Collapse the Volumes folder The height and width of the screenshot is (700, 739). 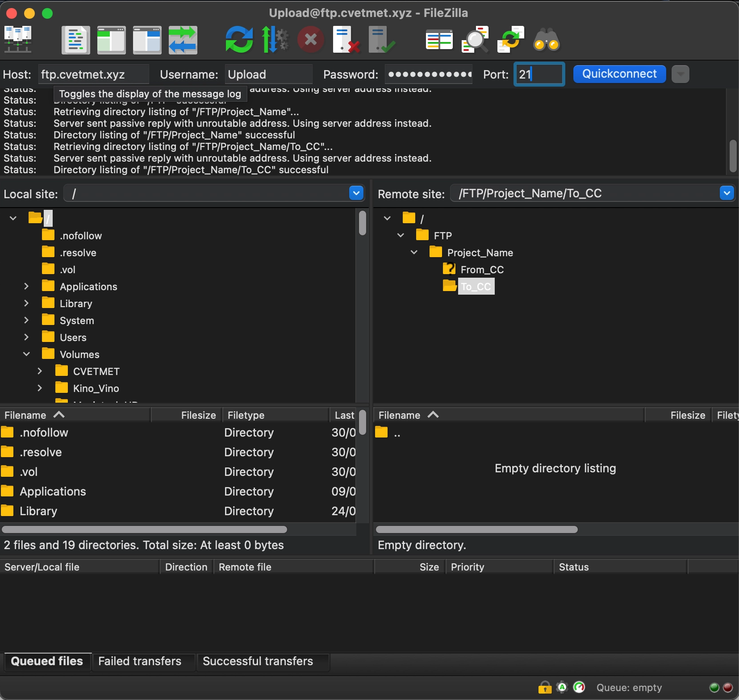26,354
